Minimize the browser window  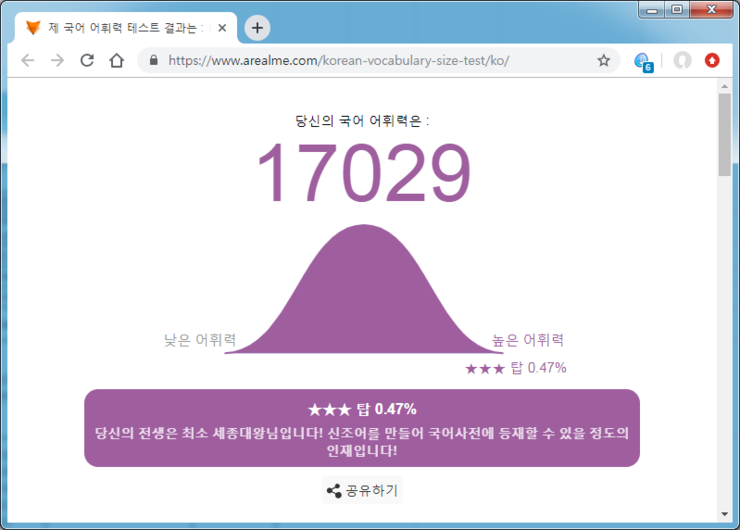(652, 10)
